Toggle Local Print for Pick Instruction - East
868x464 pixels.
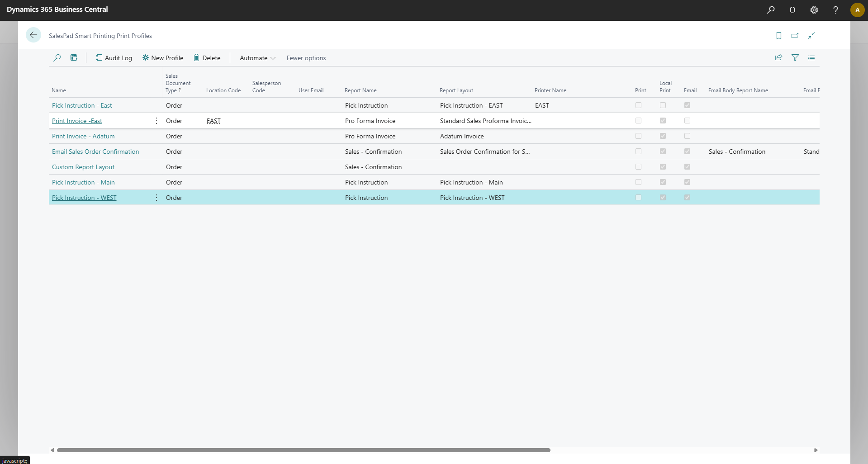click(x=663, y=105)
